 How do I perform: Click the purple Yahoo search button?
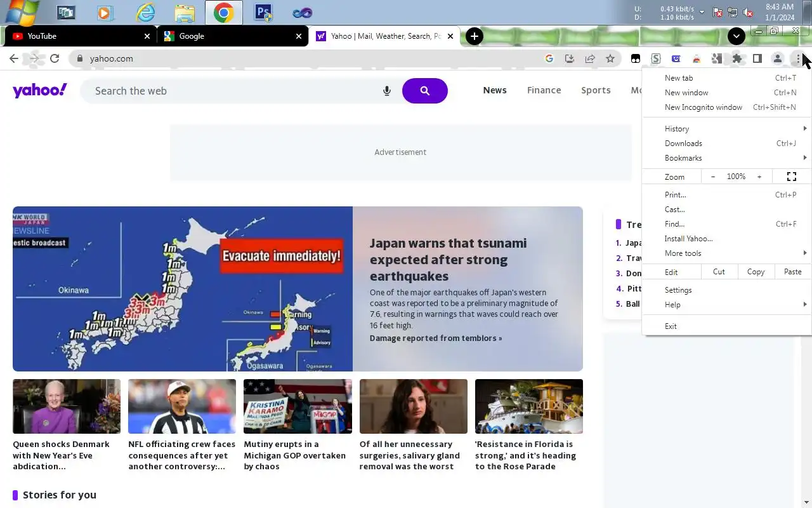coord(425,91)
